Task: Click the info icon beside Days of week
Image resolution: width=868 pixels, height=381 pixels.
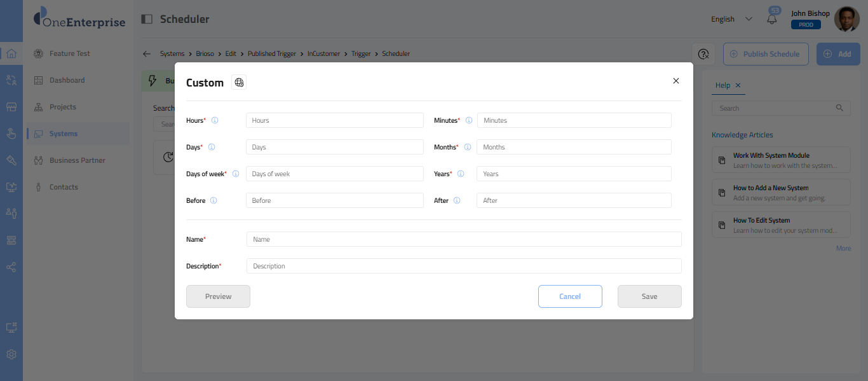Action: [x=236, y=174]
